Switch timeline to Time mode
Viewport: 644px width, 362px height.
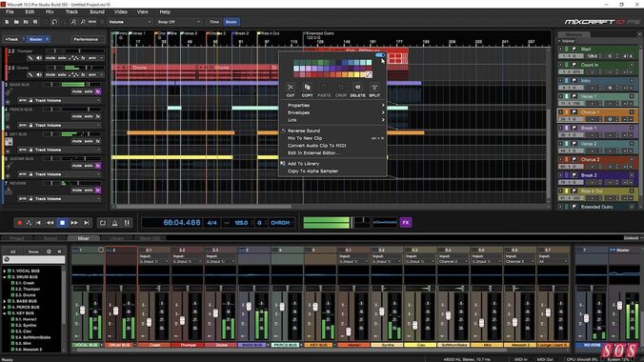coord(214,22)
